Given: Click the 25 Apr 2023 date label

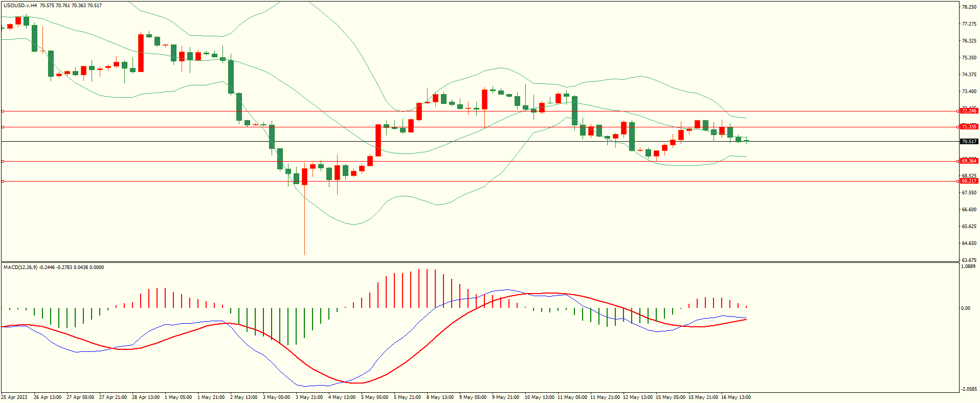Looking at the screenshot, I should click(x=14, y=397).
